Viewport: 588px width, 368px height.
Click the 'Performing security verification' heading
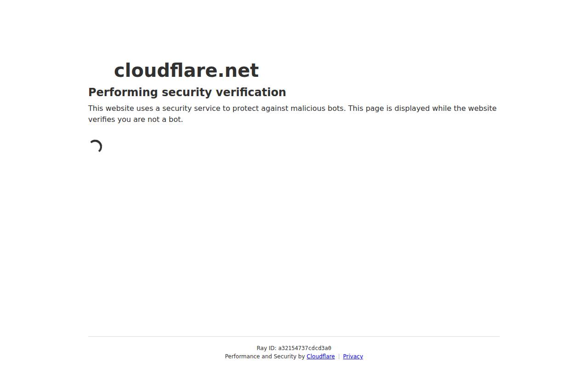187,92
